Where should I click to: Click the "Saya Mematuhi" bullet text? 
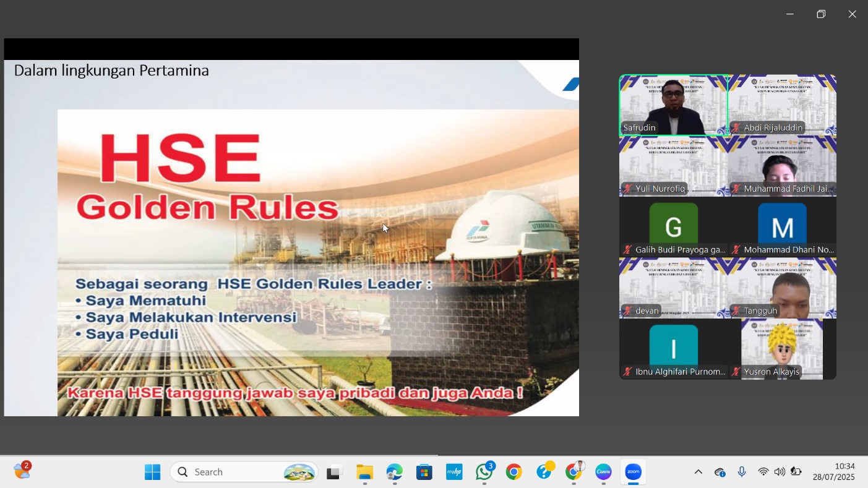(146, 301)
